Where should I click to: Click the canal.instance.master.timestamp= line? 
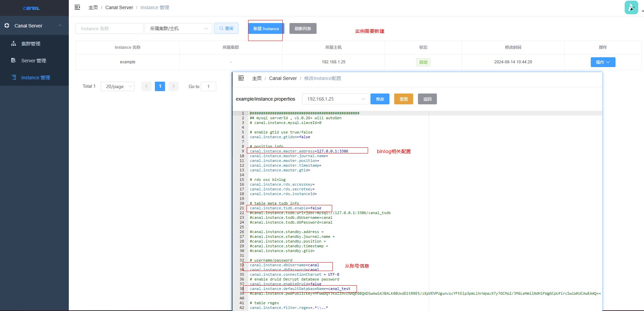click(x=285, y=165)
